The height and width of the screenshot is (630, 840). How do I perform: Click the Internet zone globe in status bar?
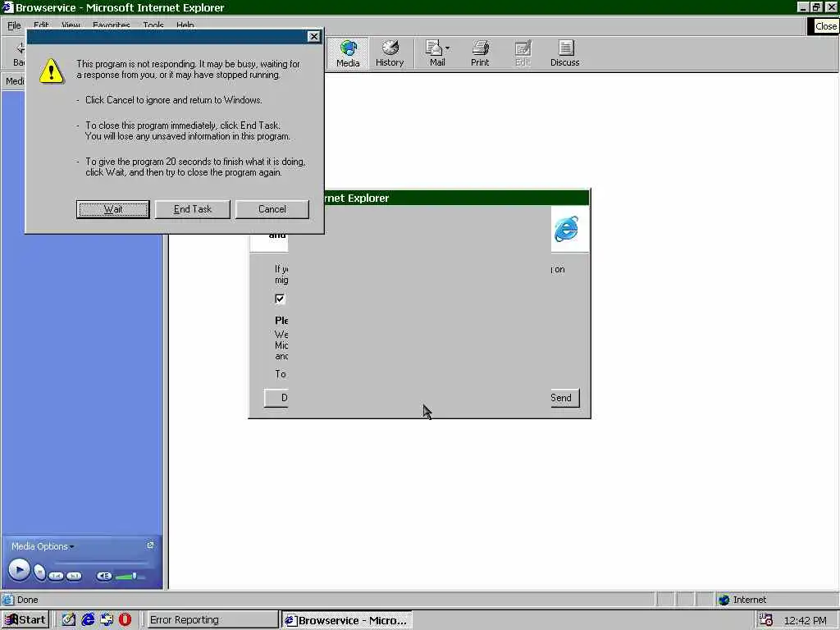coord(724,600)
